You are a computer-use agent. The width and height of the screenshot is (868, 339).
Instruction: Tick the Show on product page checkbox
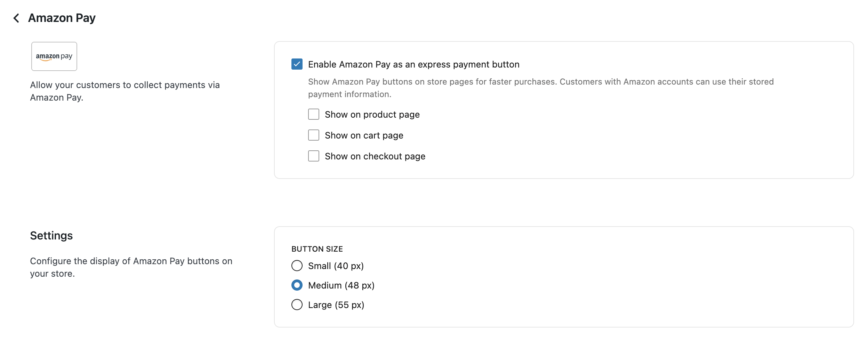coord(313,115)
